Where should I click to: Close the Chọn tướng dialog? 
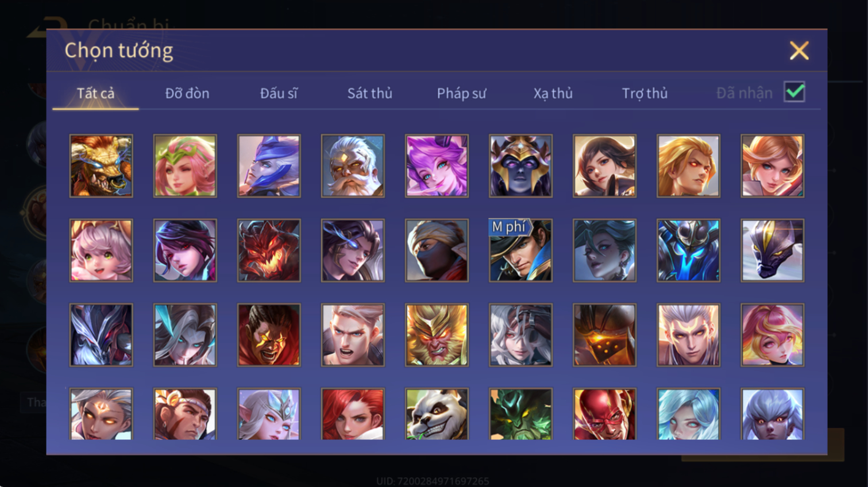point(799,51)
